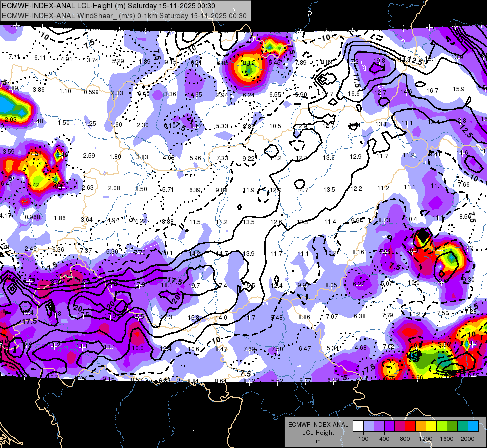Click the grid value "7.66"
The width and height of the screenshot is (487, 448).
[464, 184]
